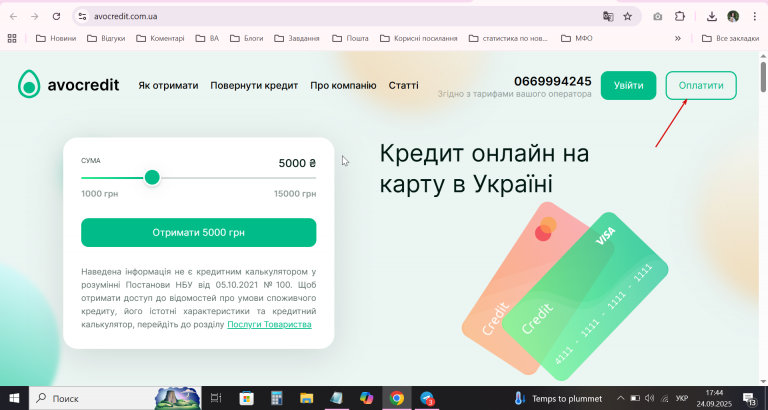Go to Як отримати menu item
Image resolution: width=768 pixels, height=410 pixels.
coord(168,86)
